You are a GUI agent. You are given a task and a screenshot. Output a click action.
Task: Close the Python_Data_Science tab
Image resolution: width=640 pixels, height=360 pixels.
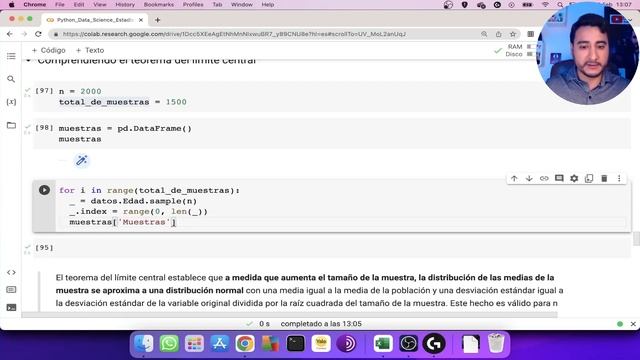(x=141, y=20)
